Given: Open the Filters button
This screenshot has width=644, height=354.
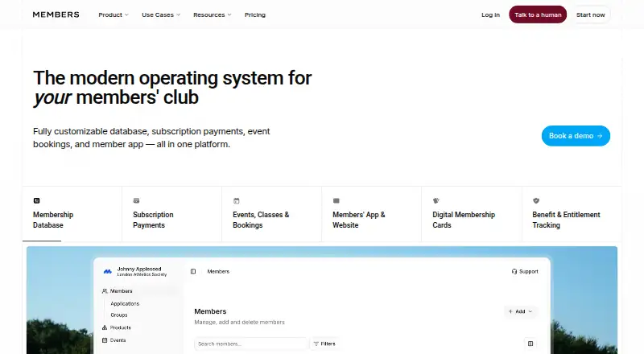Looking at the screenshot, I should point(324,344).
